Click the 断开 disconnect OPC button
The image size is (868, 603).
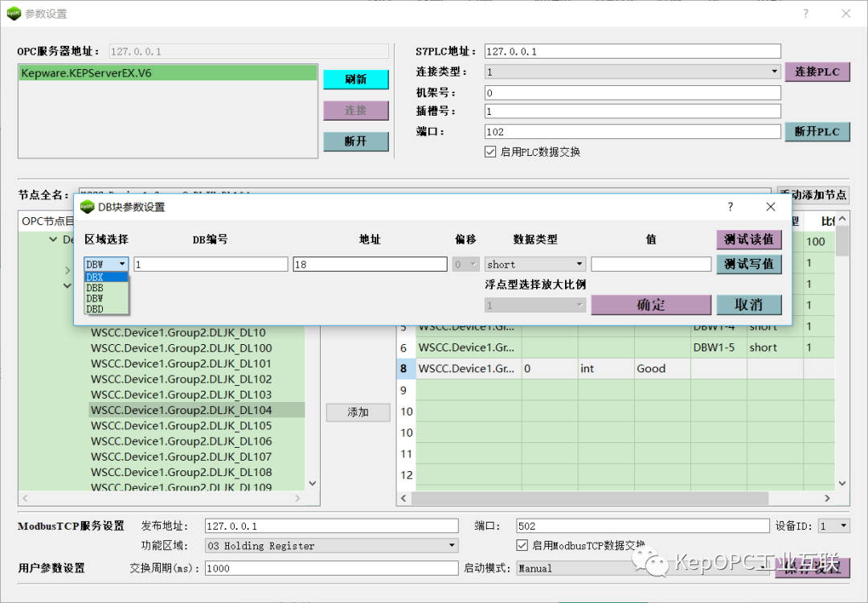[x=356, y=142]
